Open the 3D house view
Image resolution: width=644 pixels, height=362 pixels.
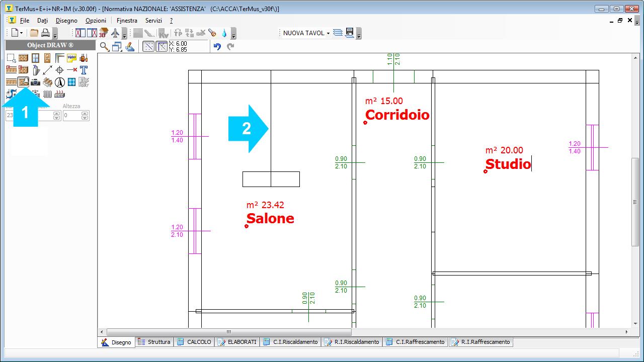[x=103, y=33]
